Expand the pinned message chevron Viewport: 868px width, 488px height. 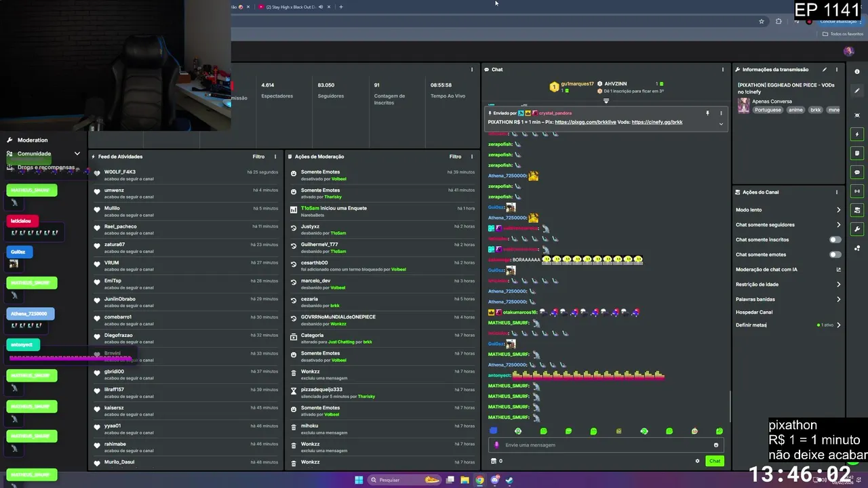721,124
